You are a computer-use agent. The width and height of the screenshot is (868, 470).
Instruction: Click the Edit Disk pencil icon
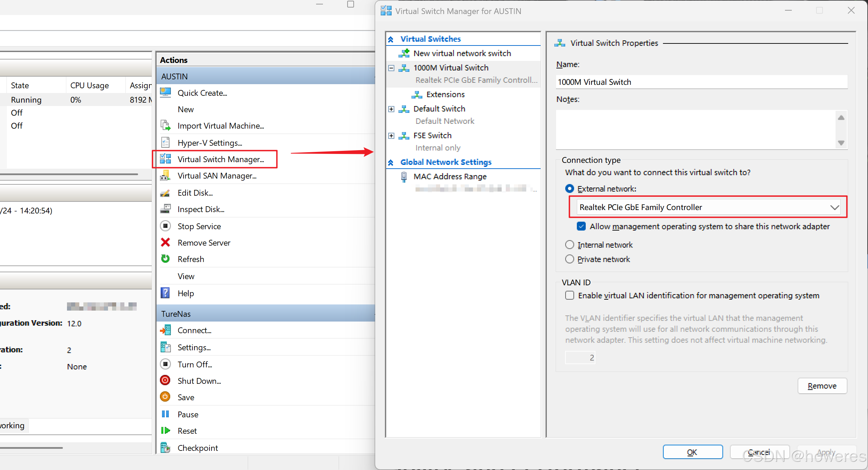pyautogui.click(x=165, y=193)
